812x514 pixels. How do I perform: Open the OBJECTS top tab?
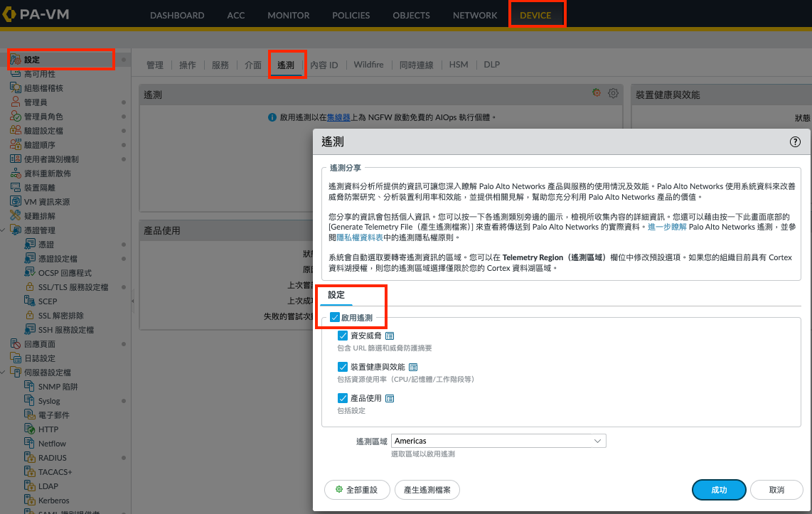click(411, 15)
